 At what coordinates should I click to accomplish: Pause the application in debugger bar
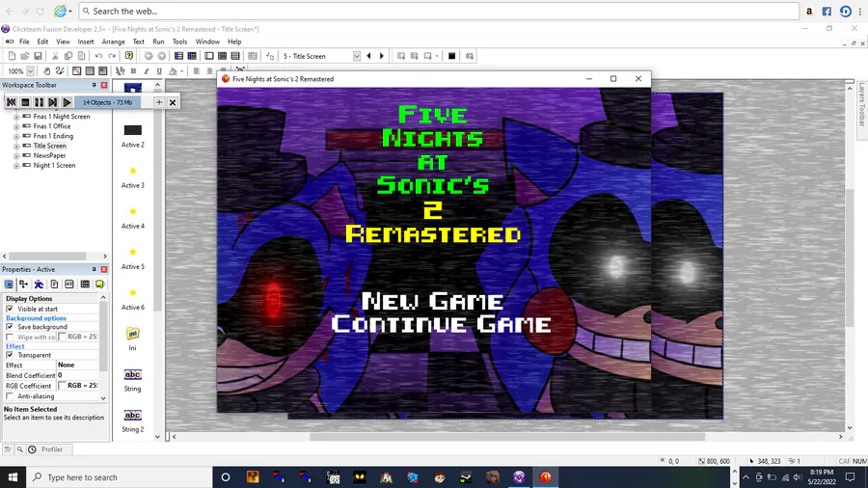point(39,102)
